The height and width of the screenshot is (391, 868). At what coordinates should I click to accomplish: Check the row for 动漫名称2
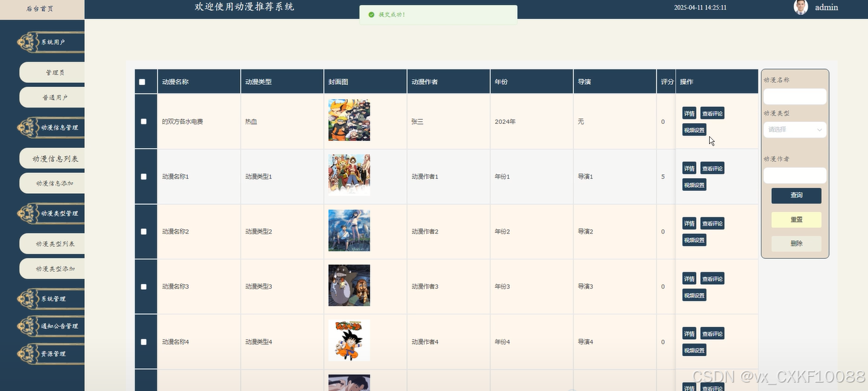(143, 231)
